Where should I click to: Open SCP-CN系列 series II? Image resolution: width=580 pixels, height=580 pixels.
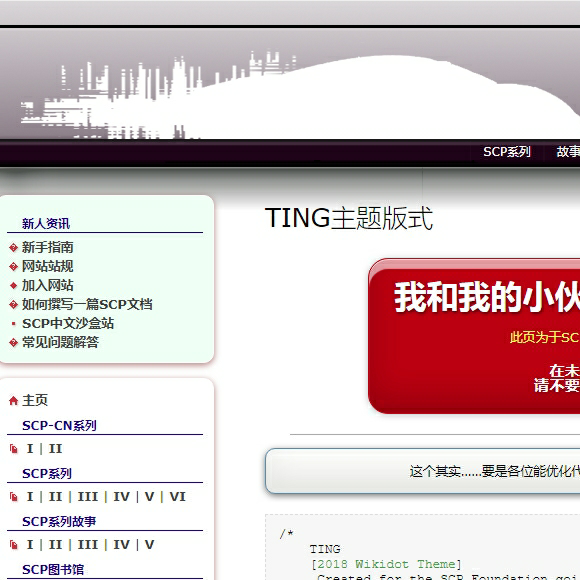tap(55, 449)
